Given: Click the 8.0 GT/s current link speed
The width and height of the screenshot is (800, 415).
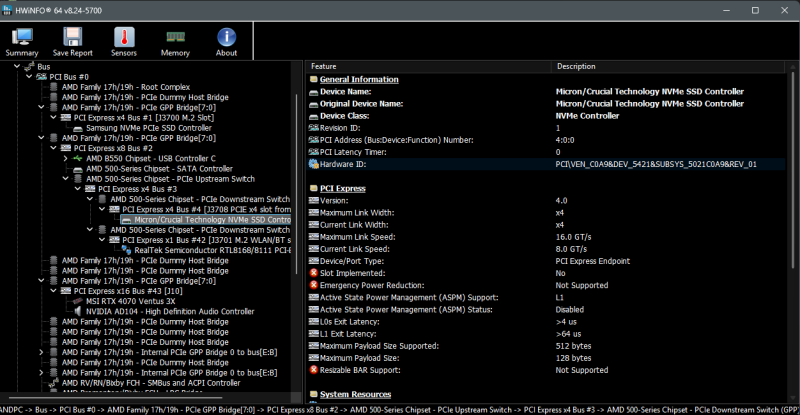Looking at the screenshot, I should point(571,249).
